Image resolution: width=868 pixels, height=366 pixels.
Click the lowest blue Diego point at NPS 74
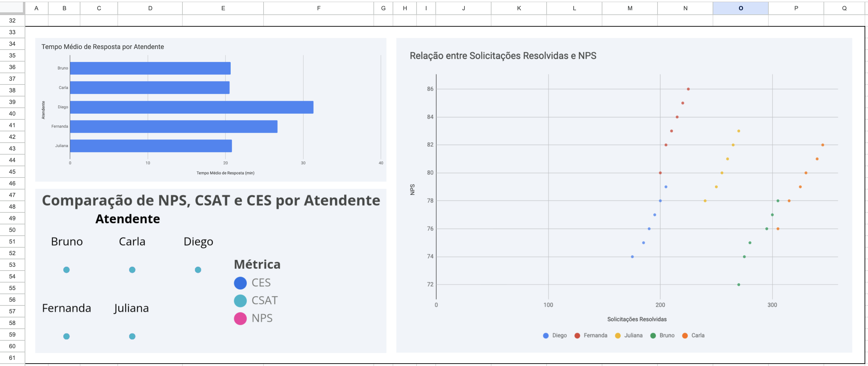[x=632, y=257]
